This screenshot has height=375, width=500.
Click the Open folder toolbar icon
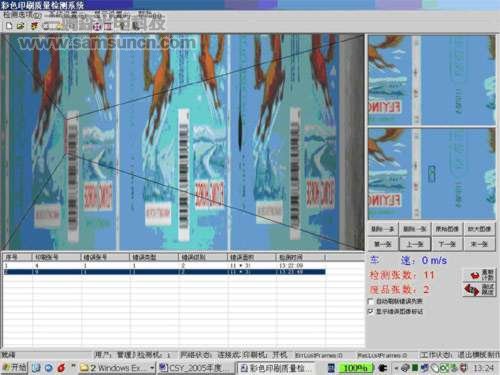[21, 26]
